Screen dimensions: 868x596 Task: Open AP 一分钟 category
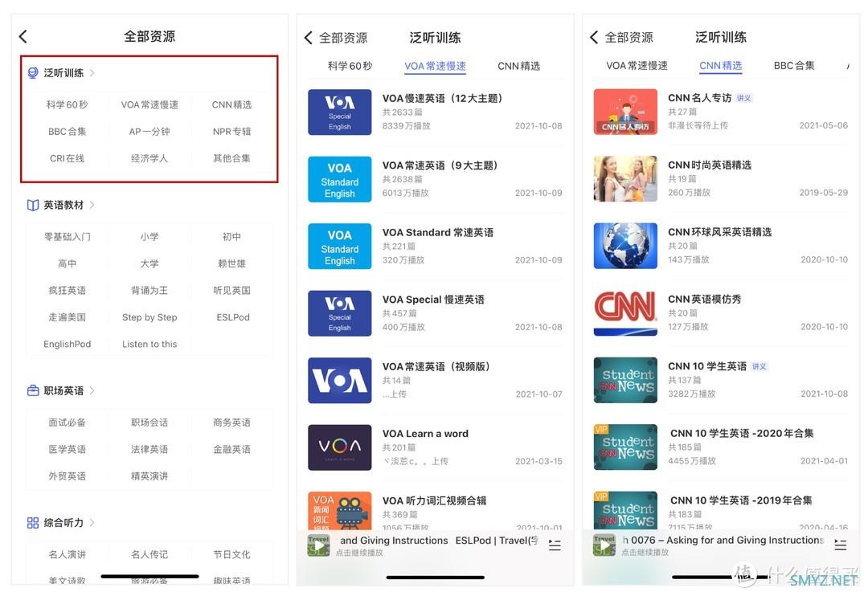[149, 132]
